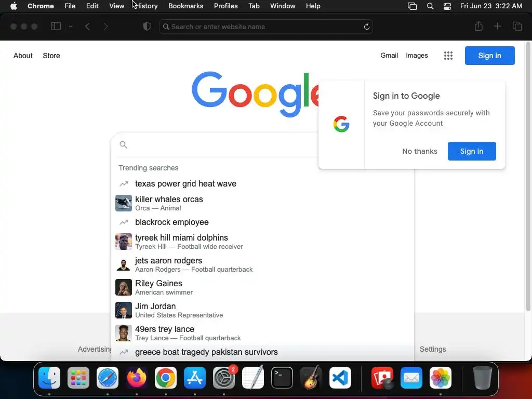Viewport: 532px width, 399px height.
Task: Open the About link
Action: point(23,56)
